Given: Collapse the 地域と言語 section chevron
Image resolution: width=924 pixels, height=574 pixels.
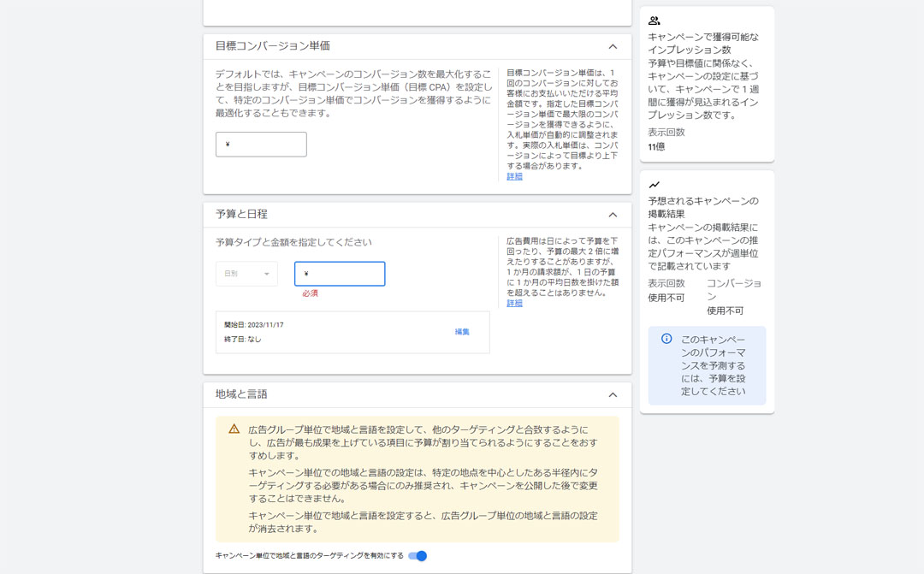Looking at the screenshot, I should pyautogui.click(x=613, y=395).
